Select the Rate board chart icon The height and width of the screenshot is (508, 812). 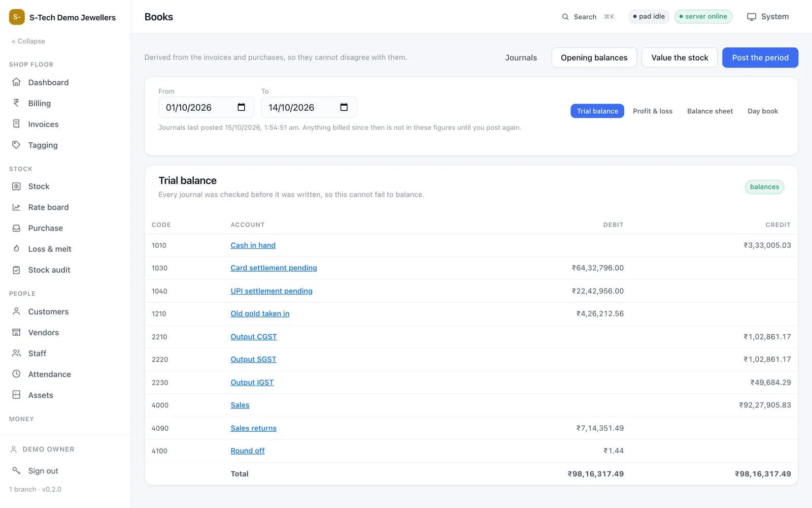(16, 207)
